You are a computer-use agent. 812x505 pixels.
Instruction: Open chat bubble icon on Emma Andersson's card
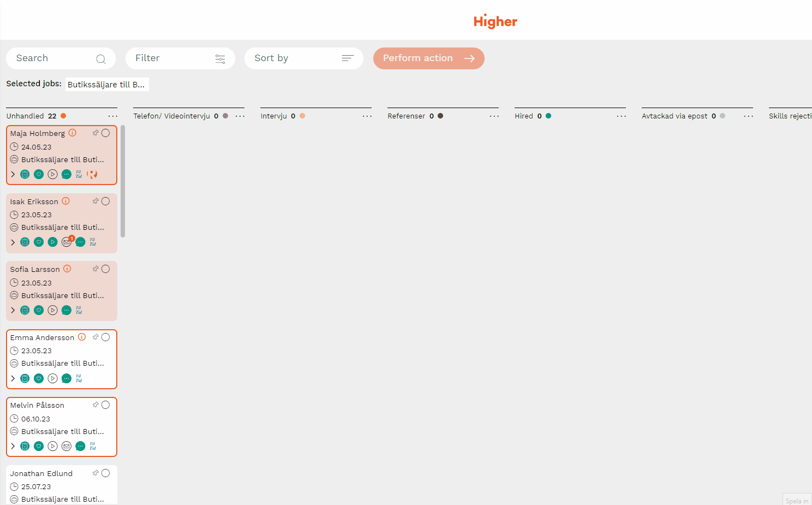pos(67,378)
